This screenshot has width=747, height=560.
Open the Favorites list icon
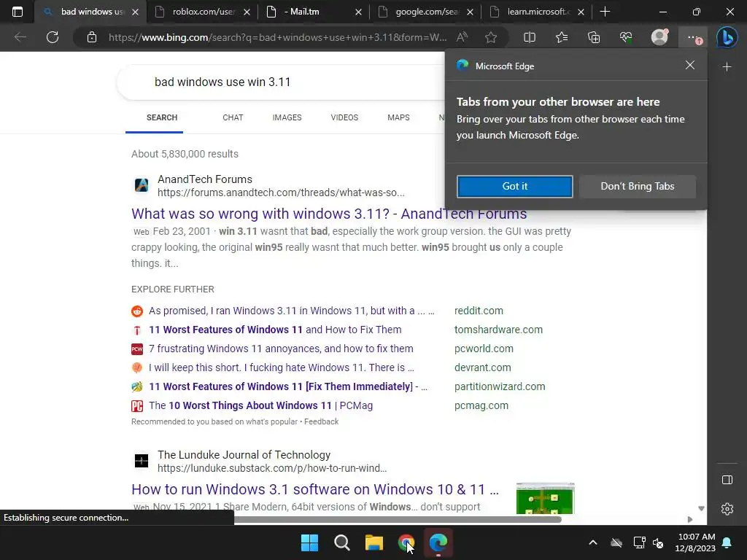562,37
